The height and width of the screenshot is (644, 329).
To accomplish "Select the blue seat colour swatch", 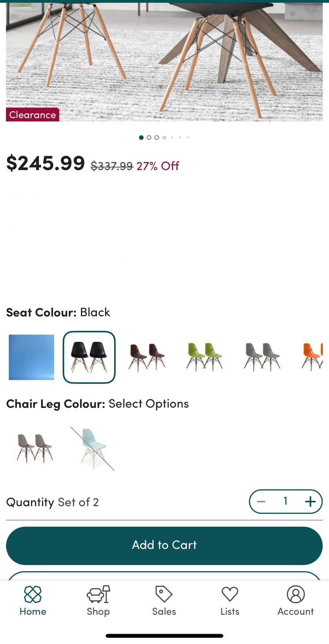I will point(31,357).
